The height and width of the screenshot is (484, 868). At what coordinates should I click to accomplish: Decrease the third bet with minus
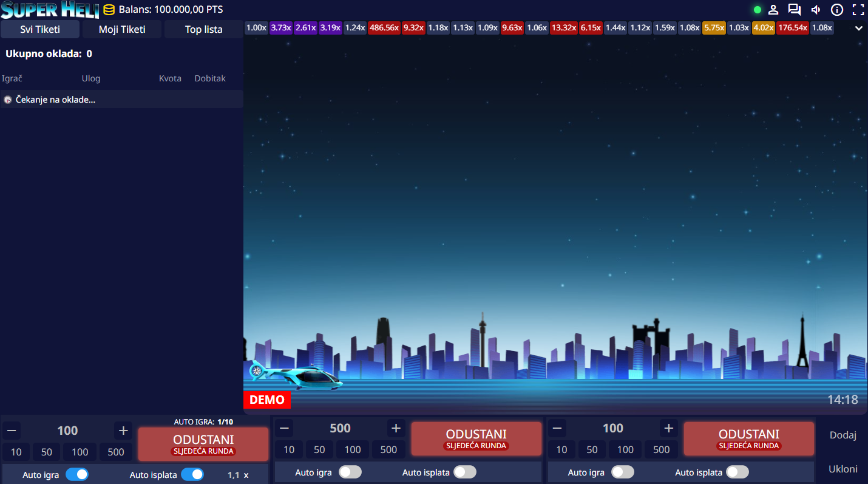pyautogui.click(x=557, y=428)
